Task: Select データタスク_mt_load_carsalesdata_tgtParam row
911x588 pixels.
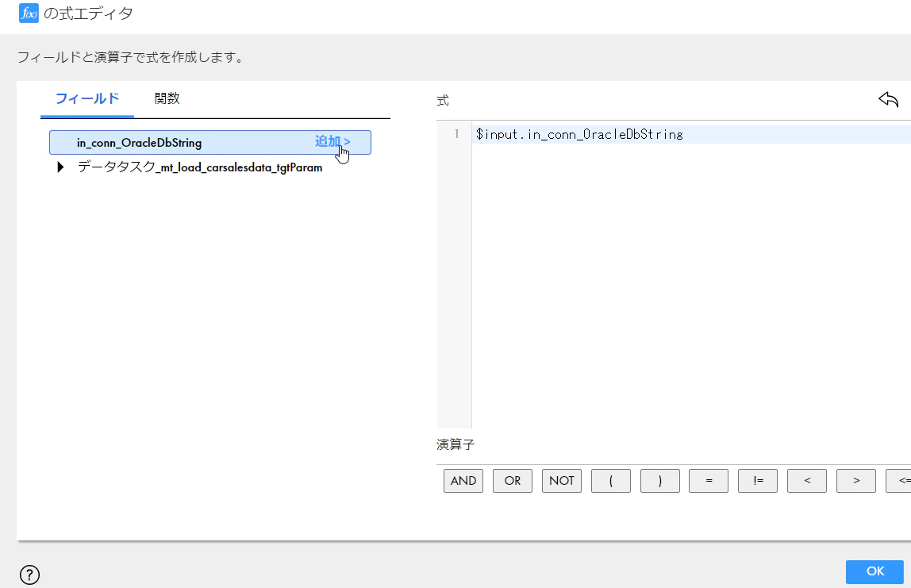Action: (x=200, y=167)
